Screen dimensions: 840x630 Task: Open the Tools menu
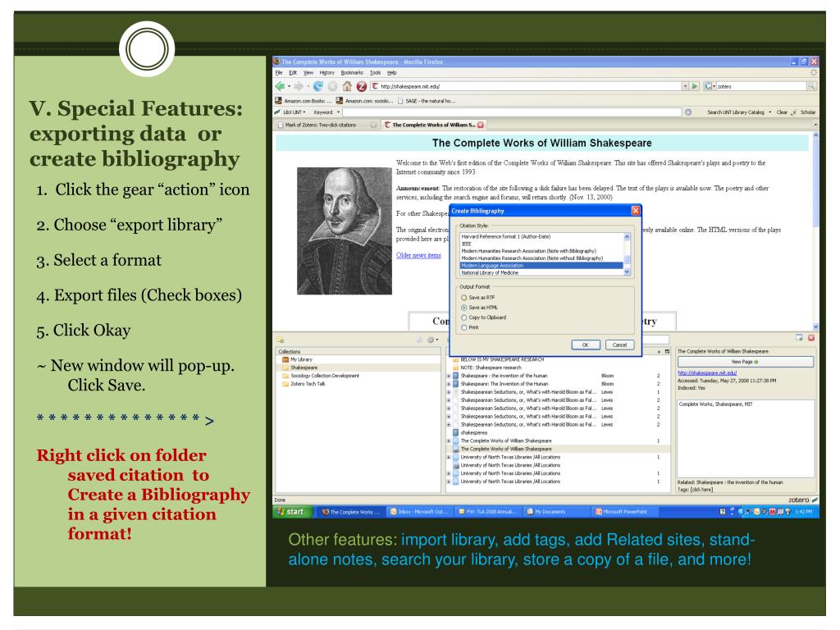coord(375,72)
